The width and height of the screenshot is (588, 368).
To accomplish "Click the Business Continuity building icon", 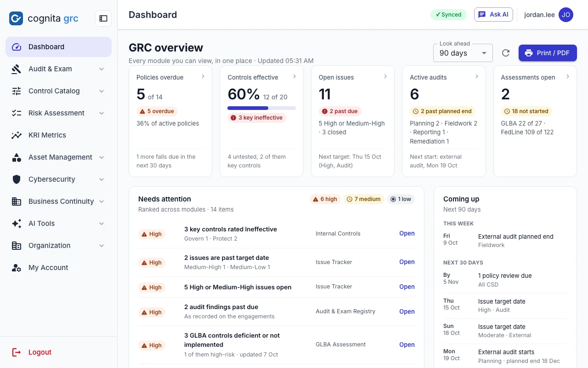I will (17, 201).
